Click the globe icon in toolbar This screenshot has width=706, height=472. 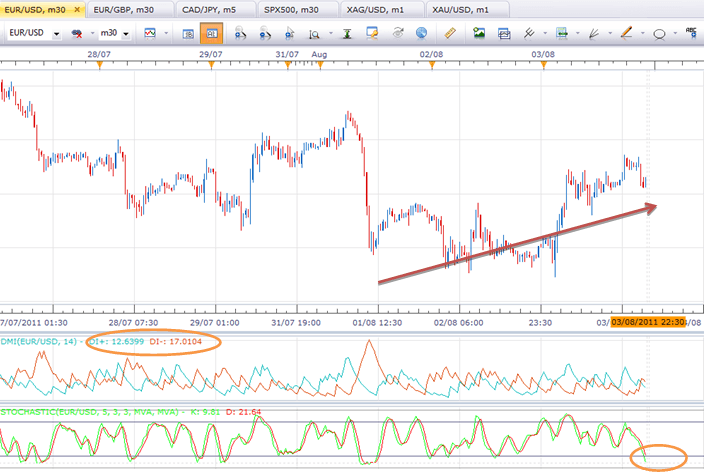coord(420,33)
